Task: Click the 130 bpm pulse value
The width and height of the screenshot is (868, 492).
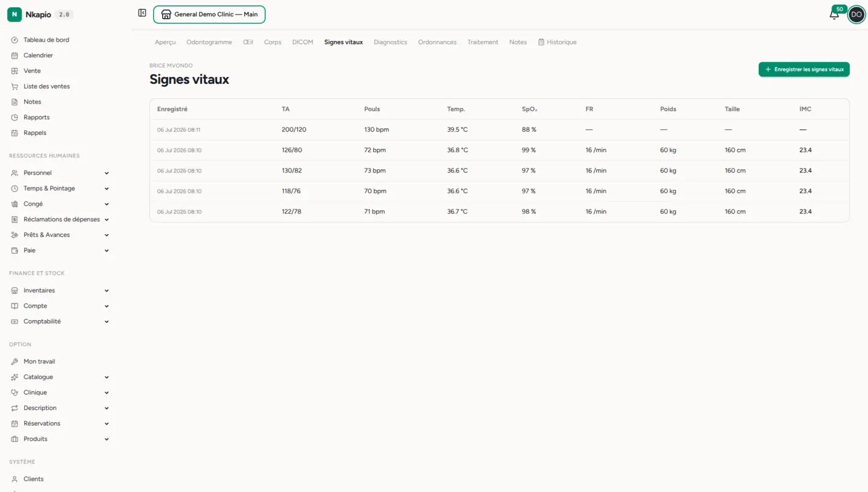Action: tap(377, 130)
